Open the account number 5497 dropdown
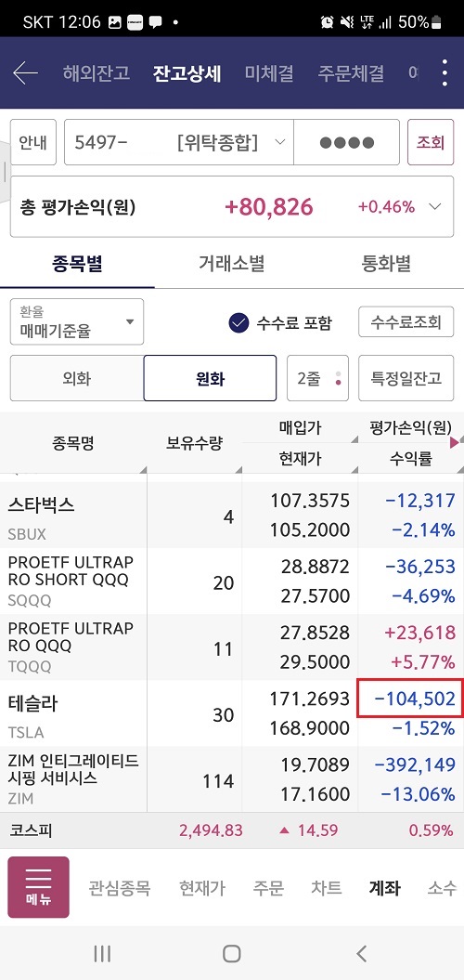This screenshot has height=980, width=464. [178, 142]
